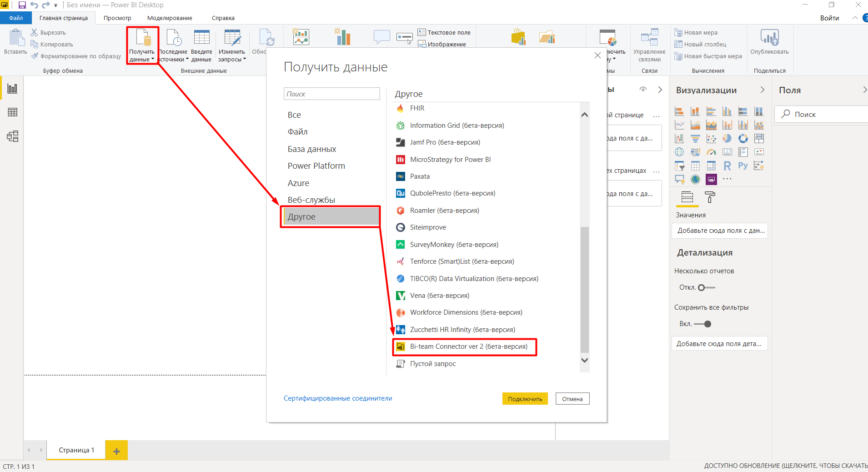Open more visuals via ellipsis
This screenshot has width=868, height=472.
click(727, 179)
